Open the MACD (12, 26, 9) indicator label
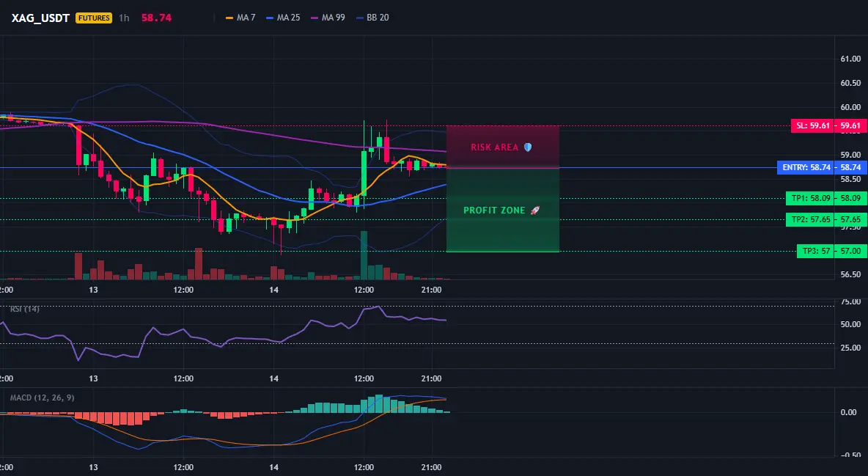 [42, 398]
